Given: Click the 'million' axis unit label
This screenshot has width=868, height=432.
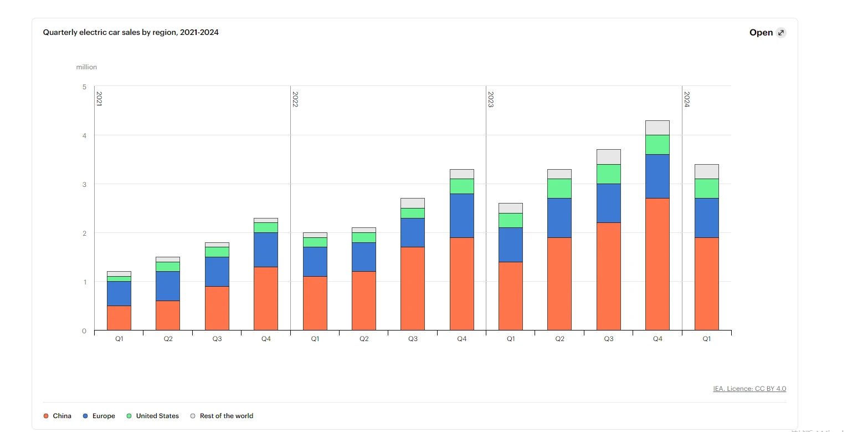Looking at the screenshot, I should 86,67.
